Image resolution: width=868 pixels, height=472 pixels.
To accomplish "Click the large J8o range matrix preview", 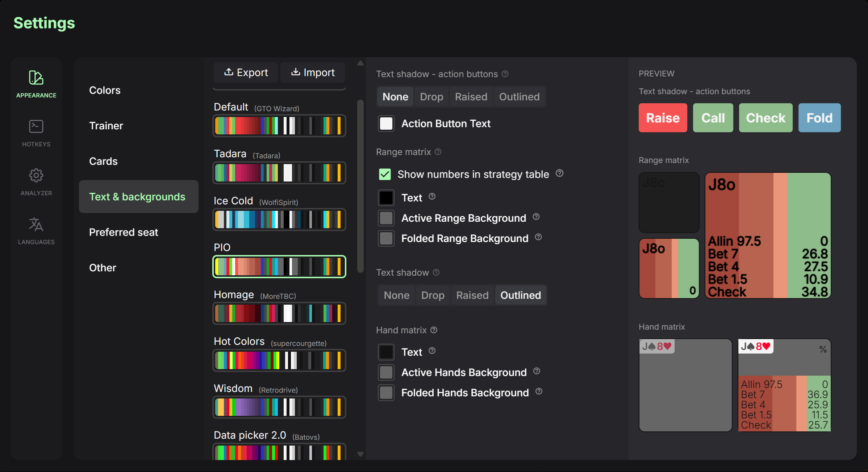I will pyautogui.click(x=768, y=235).
